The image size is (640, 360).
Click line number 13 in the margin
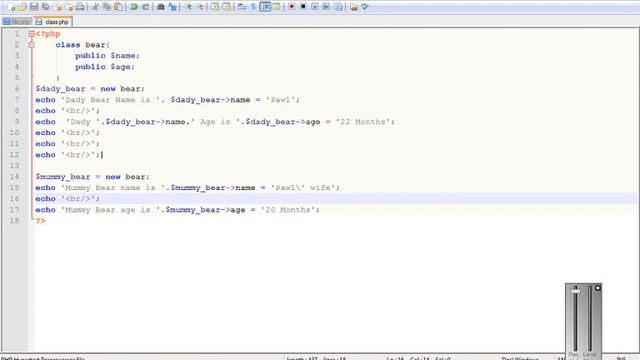pyautogui.click(x=15, y=166)
